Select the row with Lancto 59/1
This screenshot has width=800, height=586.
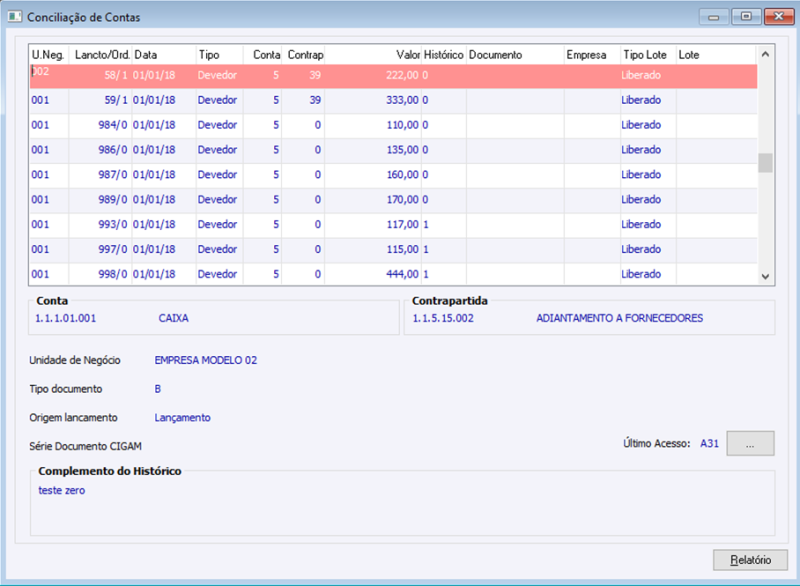click(393, 100)
